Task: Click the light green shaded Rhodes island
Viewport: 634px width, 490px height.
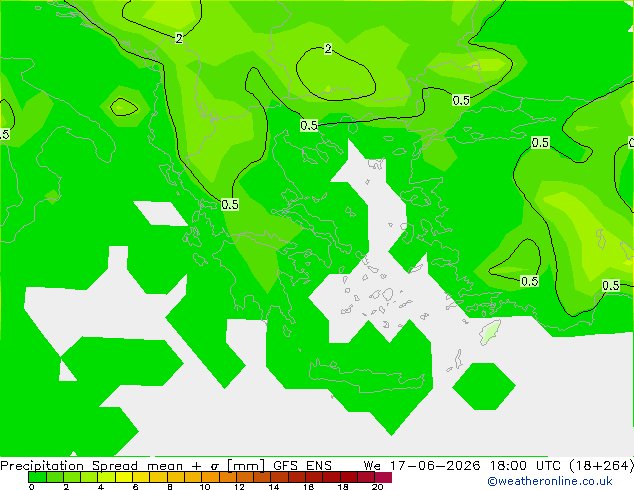Action: point(490,332)
